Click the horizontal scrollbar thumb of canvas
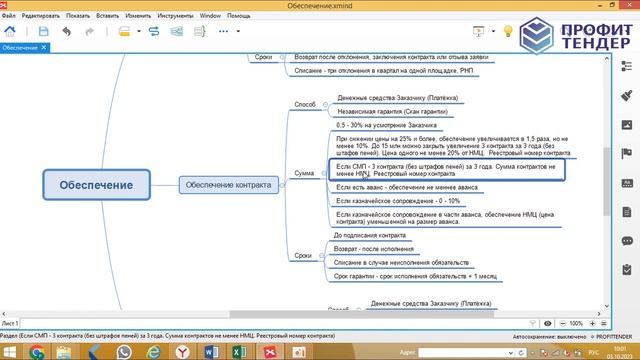This screenshot has height=360, width=640. click(x=362, y=314)
